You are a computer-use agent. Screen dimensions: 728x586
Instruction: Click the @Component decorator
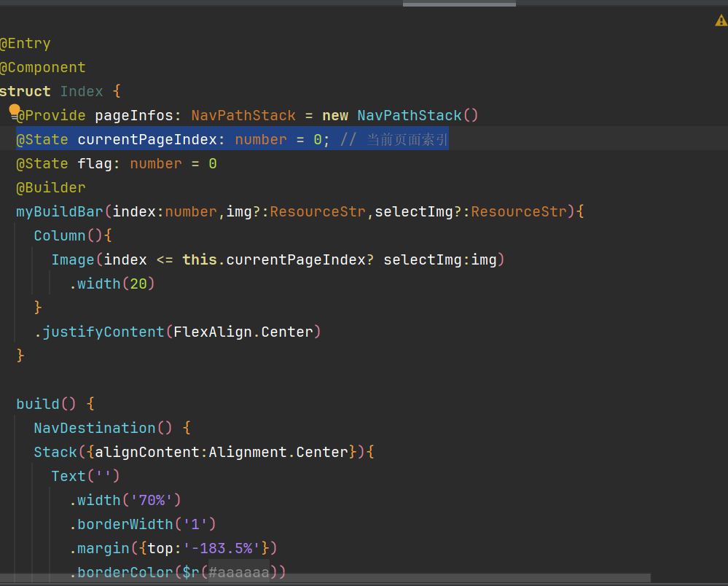pyautogui.click(x=43, y=68)
